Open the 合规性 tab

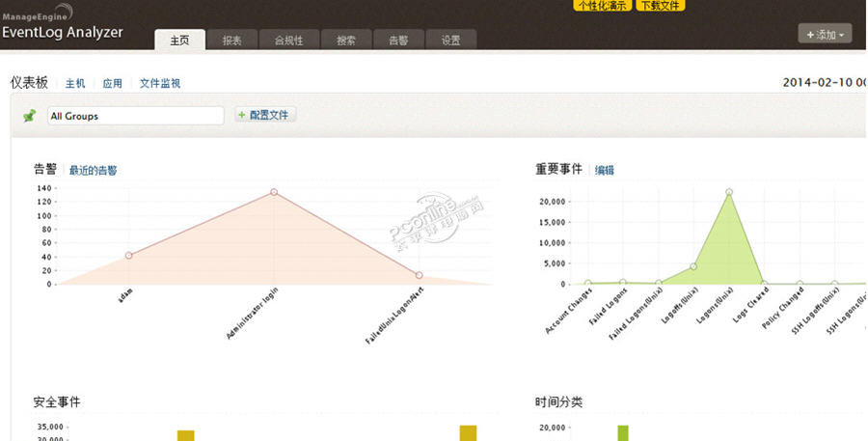click(x=289, y=41)
